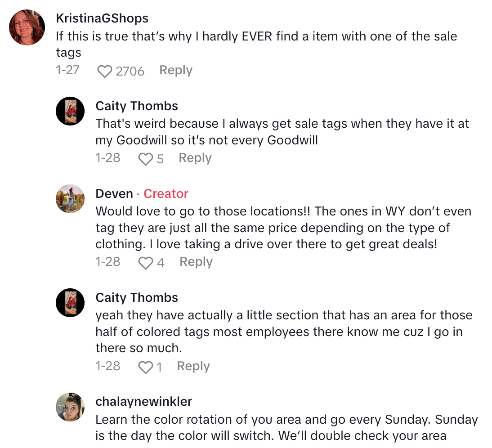Reply to Caity Thombs' colored tags comment
This screenshot has height=448, width=492.
(x=193, y=367)
